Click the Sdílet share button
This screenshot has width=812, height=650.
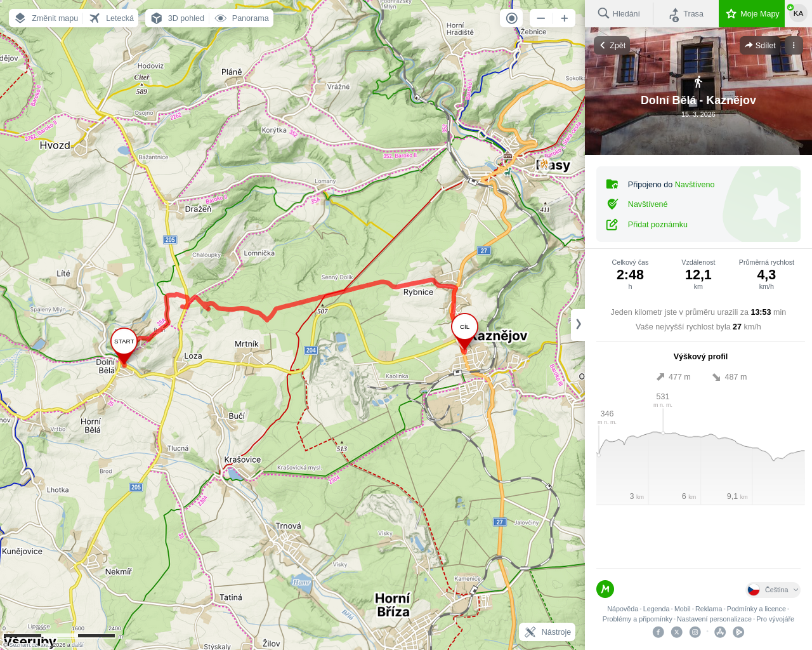tap(761, 45)
